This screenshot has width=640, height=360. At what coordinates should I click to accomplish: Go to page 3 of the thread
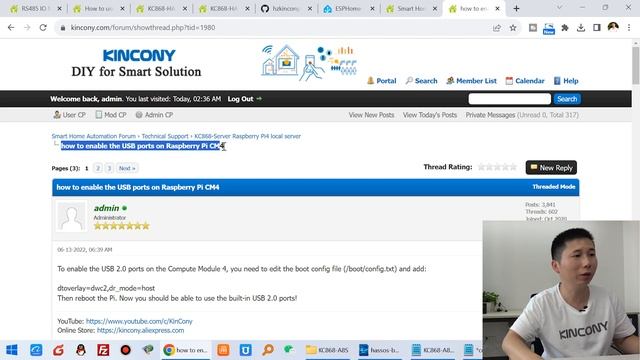[109, 168]
